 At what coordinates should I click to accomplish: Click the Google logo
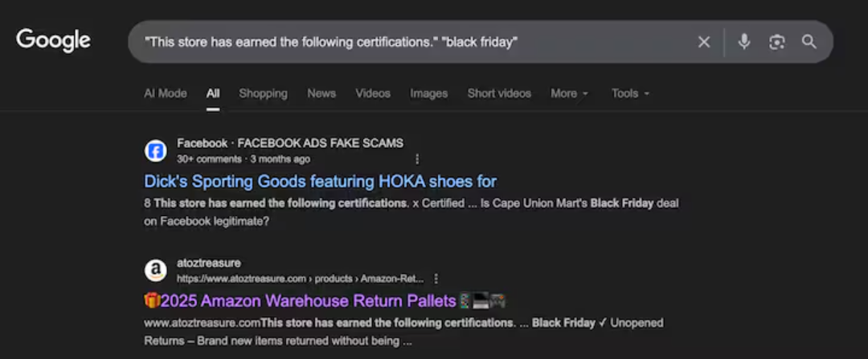(x=53, y=40)
